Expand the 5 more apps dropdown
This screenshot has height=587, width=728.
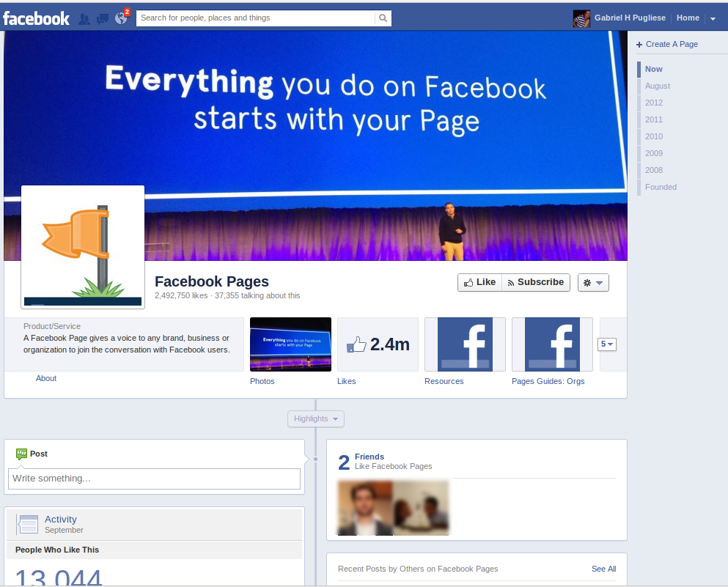click(x=607, y=344)
